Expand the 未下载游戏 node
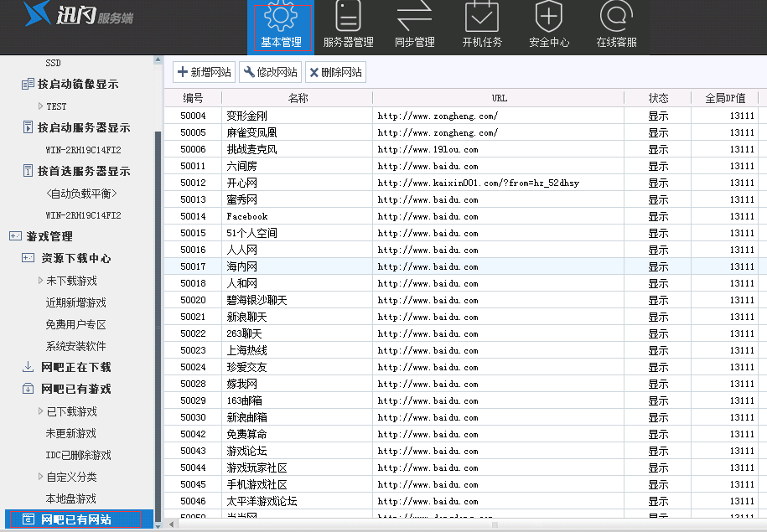Viewport: 767px width, 532px height. point(40,280)
